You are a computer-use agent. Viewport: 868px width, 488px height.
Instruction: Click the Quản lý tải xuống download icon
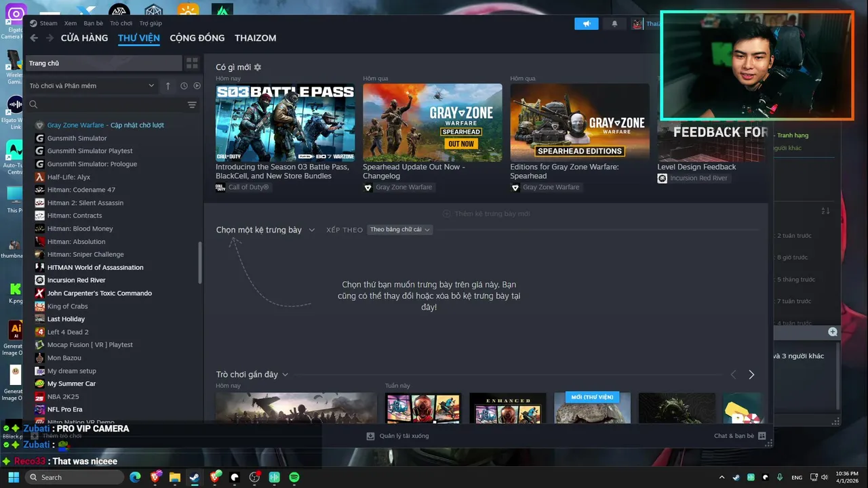tap(370, 436)
